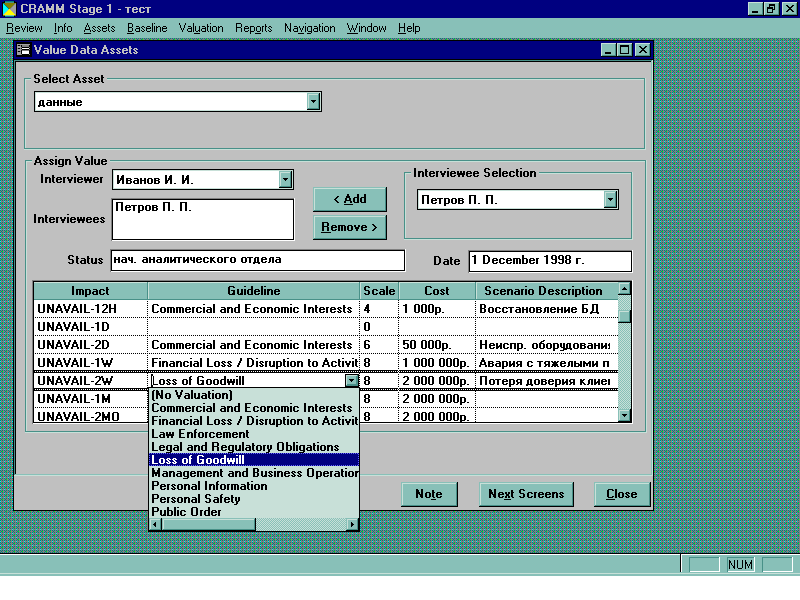
Task: Open the Info menu
Action: (63, 28)
